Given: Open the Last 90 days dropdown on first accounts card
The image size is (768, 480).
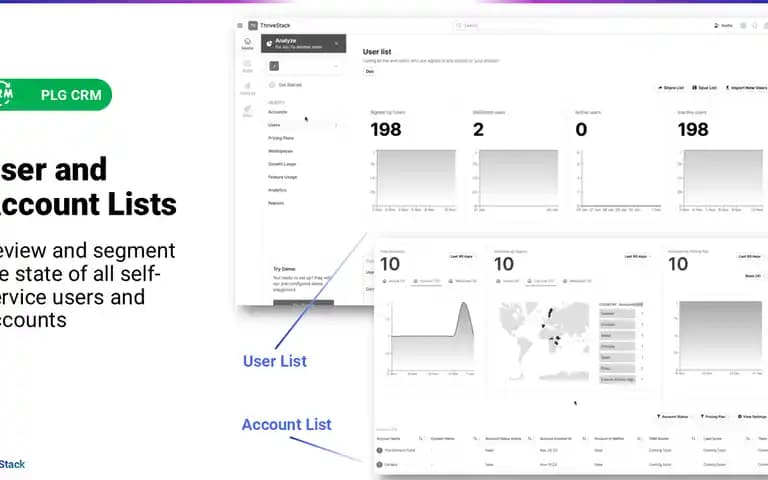Looking at the screenshot, I should pyautogui.click(x=461, y=256).
